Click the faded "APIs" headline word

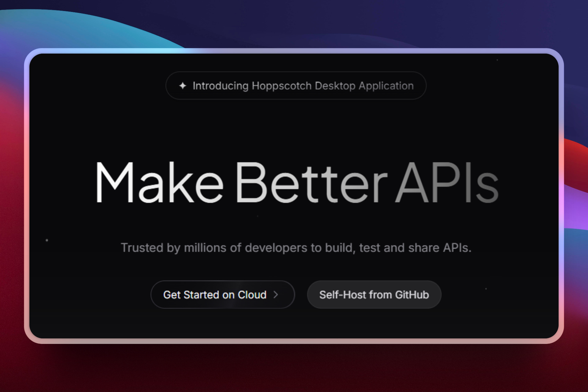[447, 183]
